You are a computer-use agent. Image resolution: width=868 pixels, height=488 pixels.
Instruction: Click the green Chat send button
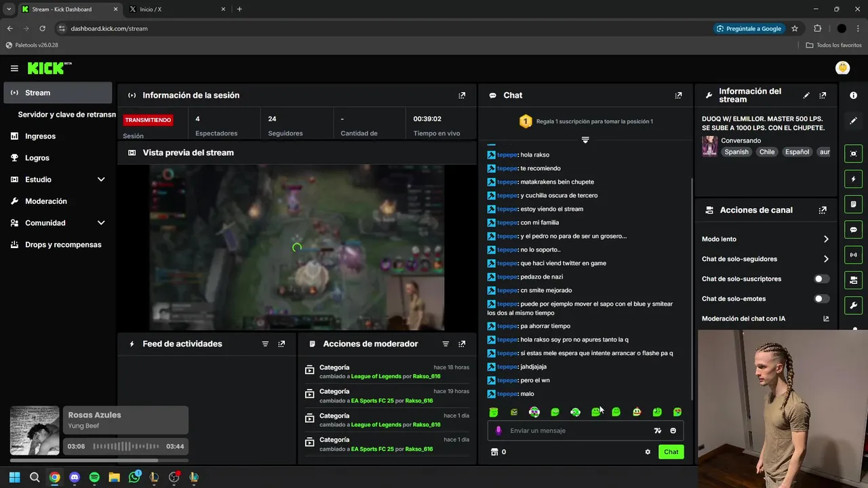coord(671,452)
